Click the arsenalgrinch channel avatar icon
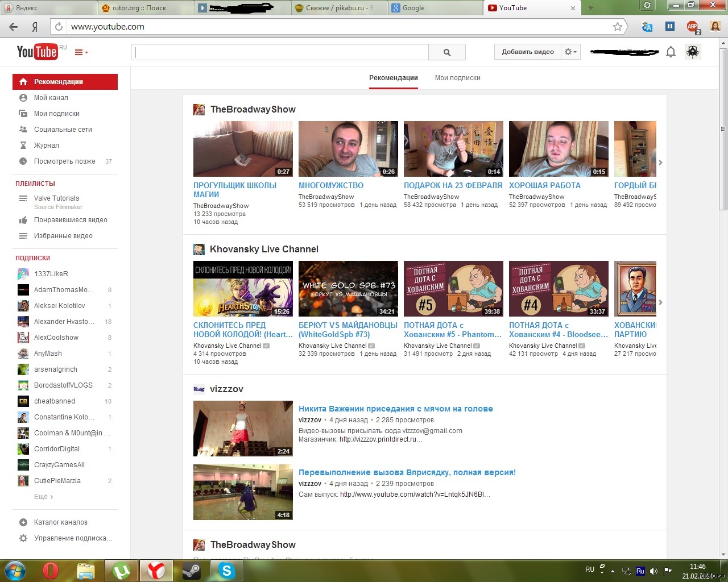728x582 pixels. pyautogui.click(x=23, y=369)
